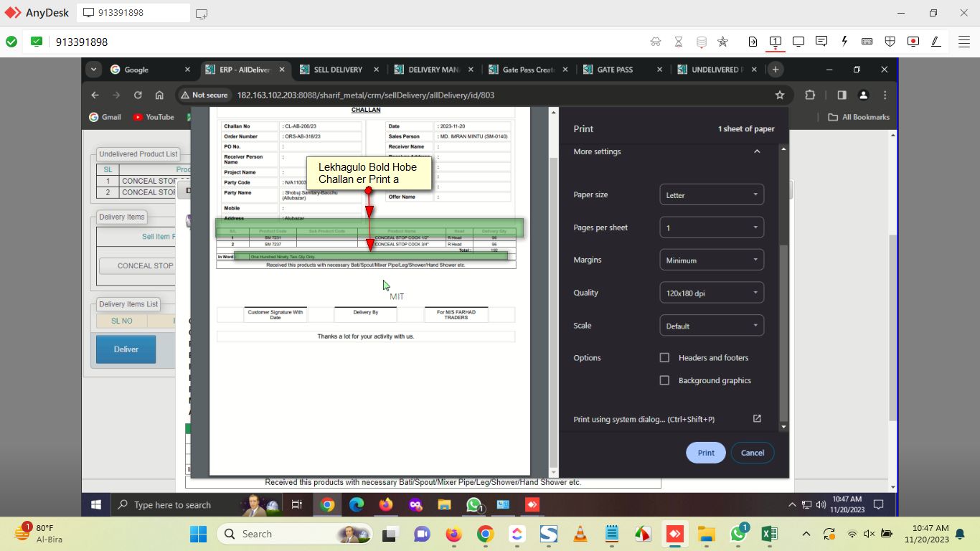Screen dimensions: 980x551
Task: Click the Cancel button
Action: [x=752, y=453]
